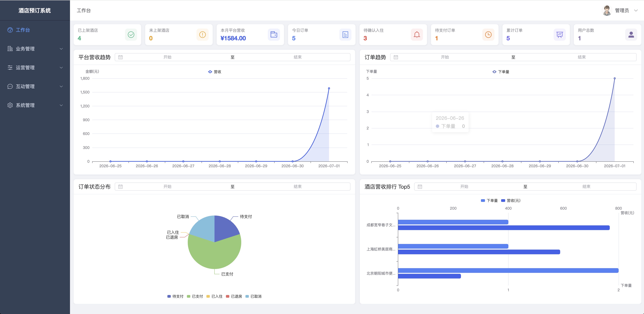Click the document icon on 今日订单 card
Viewport: 644px width, 314px height.
click(x=345, y=35)
